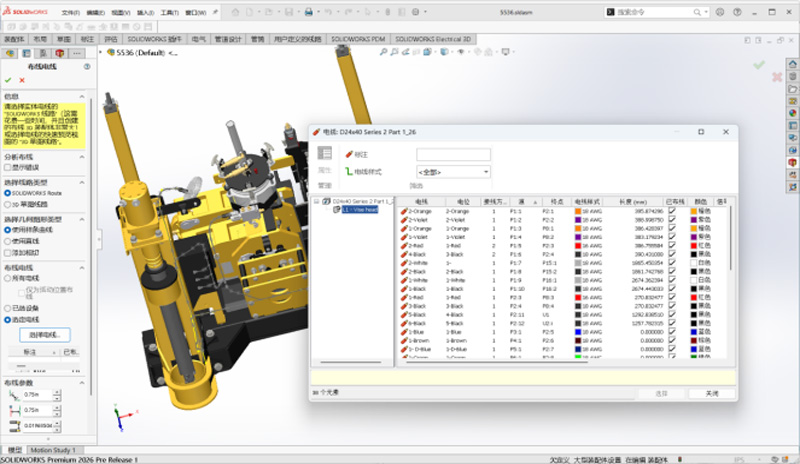Collapse the D24x40 Series 2 Part tree node

coord(315,202)
